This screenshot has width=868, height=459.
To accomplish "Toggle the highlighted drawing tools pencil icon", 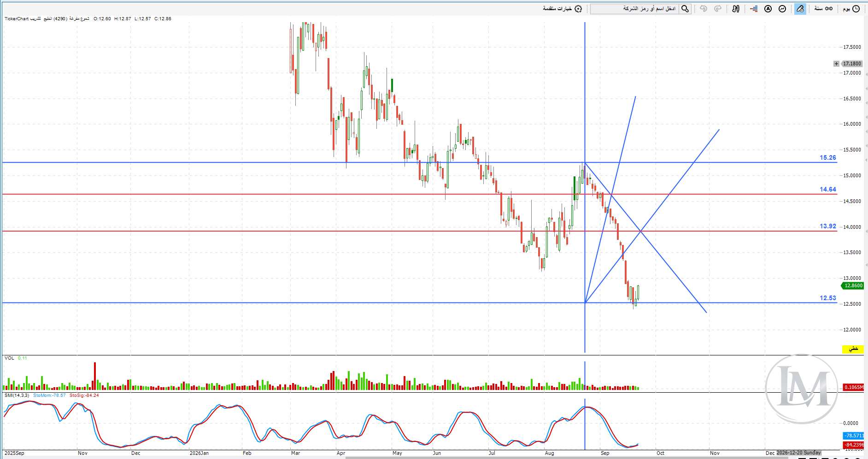I will click(x=800, y=9).
